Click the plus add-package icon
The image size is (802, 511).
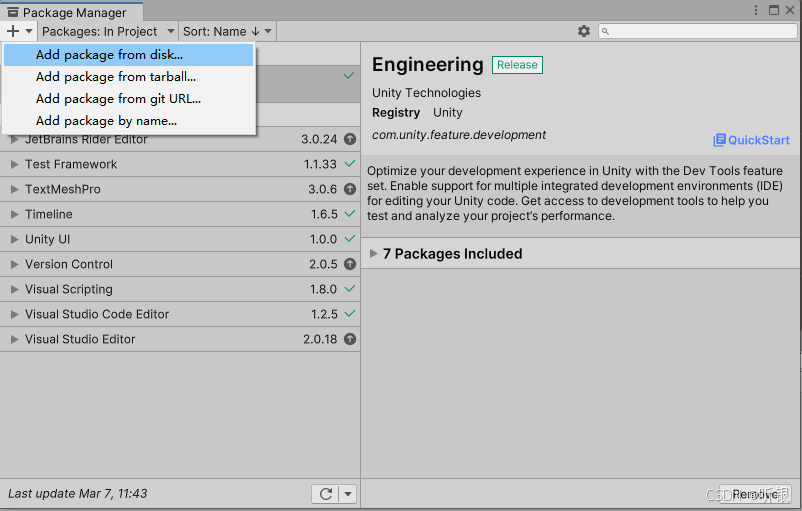click(x=13, y=31)
